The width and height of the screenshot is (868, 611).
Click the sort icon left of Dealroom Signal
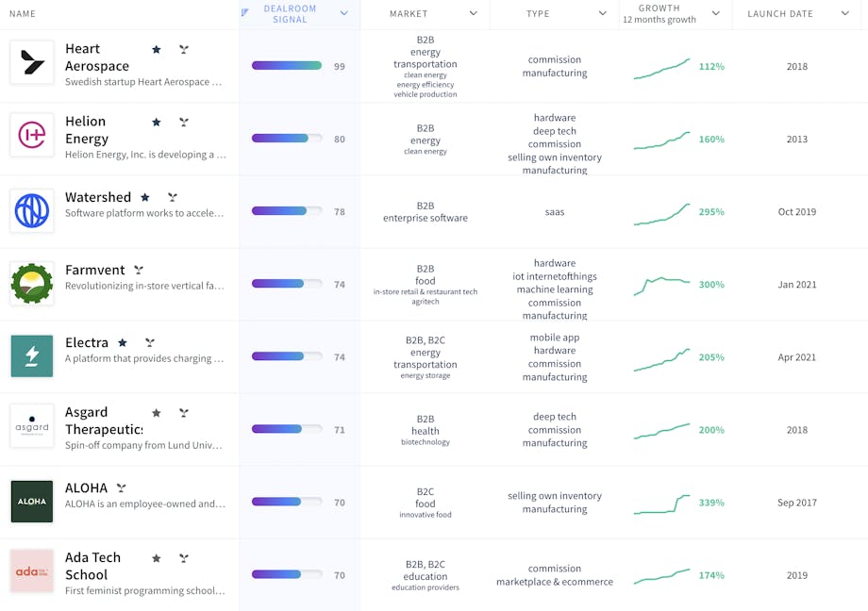pyautogui.click(x=245, y=13)
